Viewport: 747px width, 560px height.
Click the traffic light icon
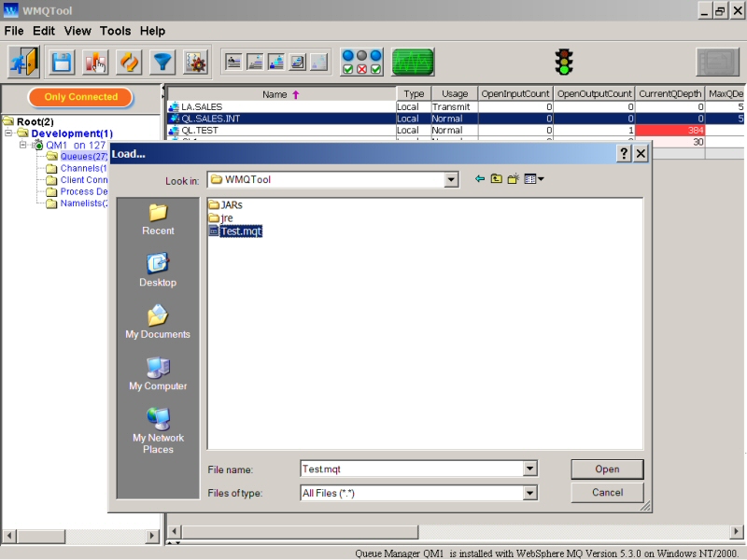tap(564, 62)
